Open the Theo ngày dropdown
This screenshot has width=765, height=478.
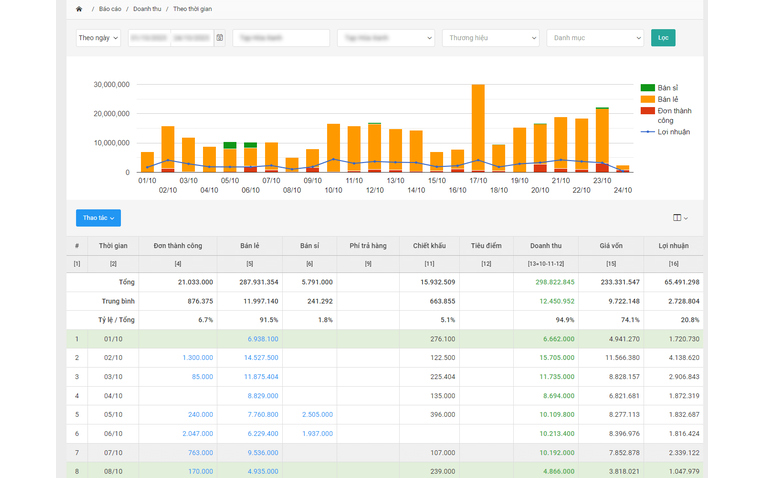[x=98, y=38]
